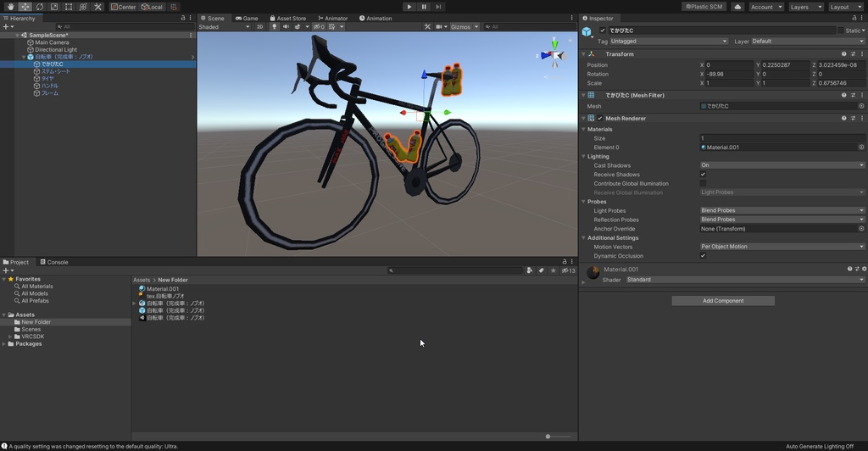Open the Layers dropdown
The image size is (868, 451).
[805, 7]
